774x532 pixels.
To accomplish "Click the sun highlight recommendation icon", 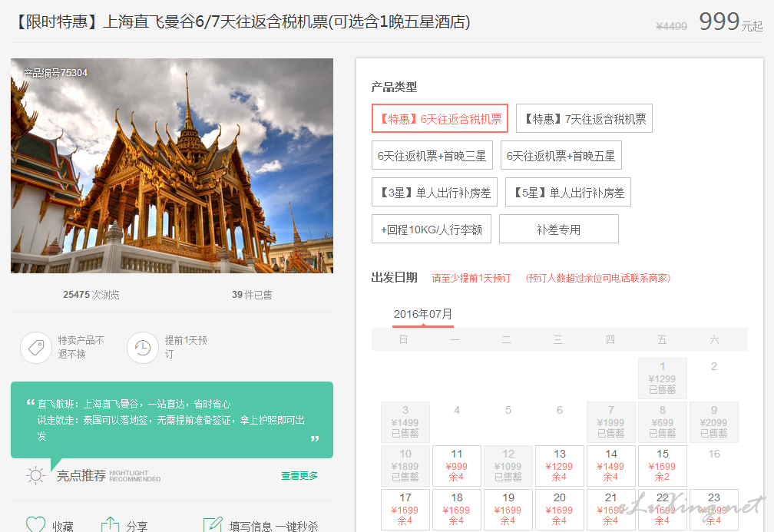I will click(x=35, y=476).
